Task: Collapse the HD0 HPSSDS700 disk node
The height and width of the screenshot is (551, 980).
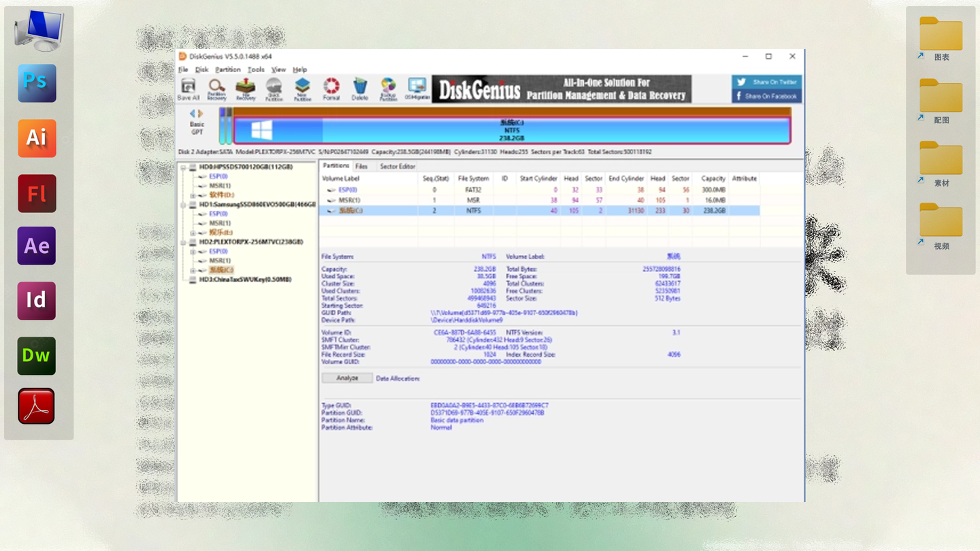Action: (x=184, y=167)
